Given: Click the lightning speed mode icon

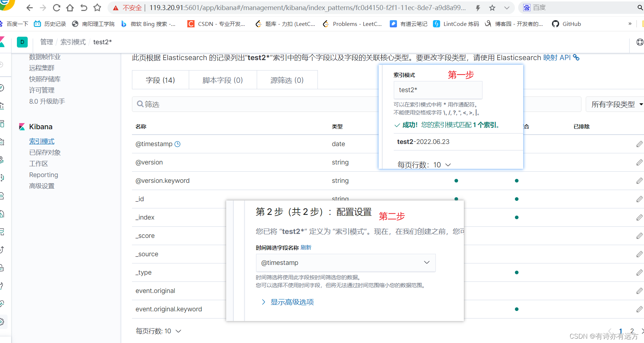Looking at the screenshot, I should click(478, 8).
